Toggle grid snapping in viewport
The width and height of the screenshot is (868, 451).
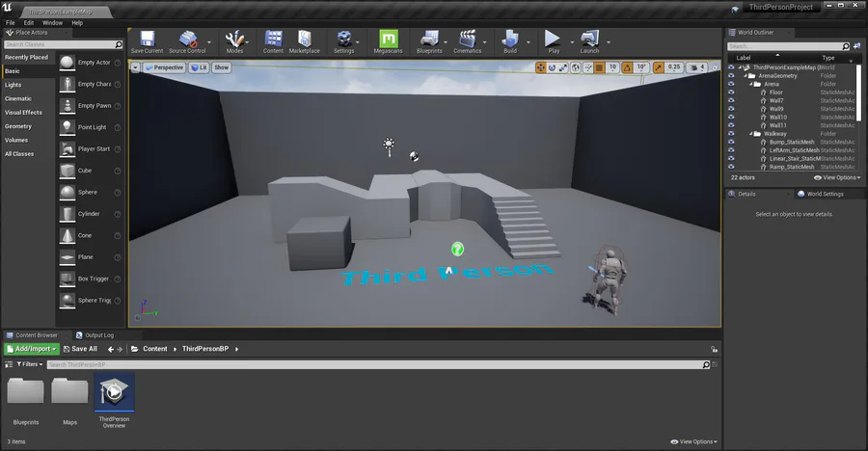pos(600,67)
